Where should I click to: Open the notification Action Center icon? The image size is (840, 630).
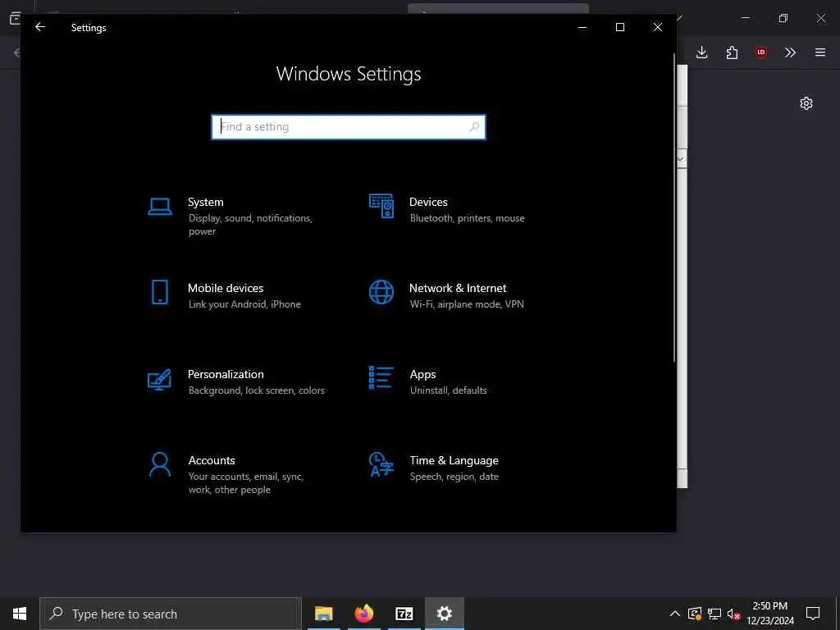click(813, 614)
